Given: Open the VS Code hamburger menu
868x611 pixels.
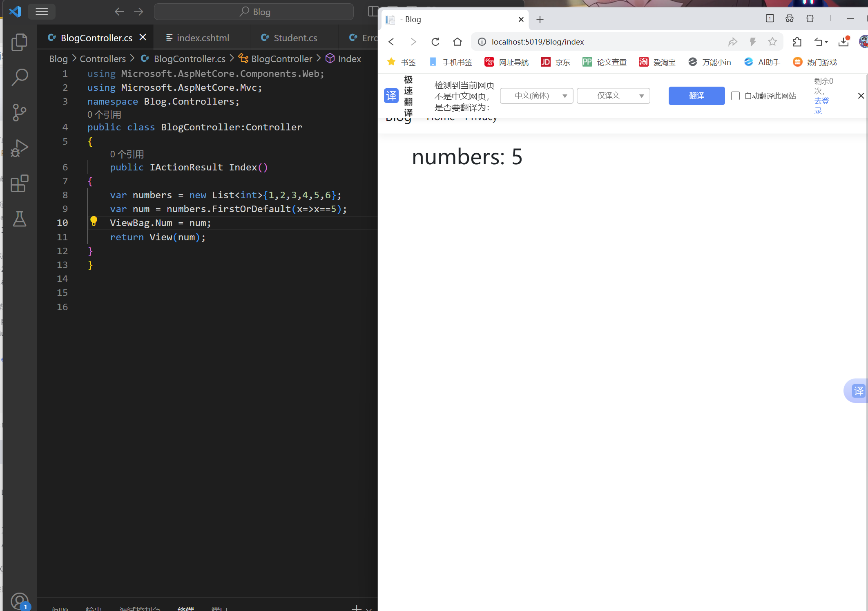Looking at the screenshot, I should (x=42, y=11).
